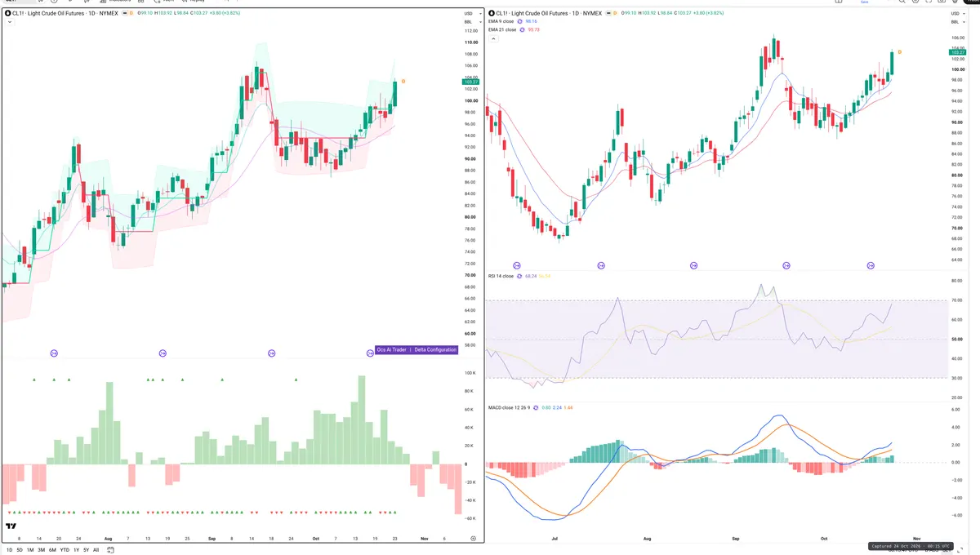Click the Save label in top toolbar
This screenshot has height=555, width=980.
click(865, 2)
